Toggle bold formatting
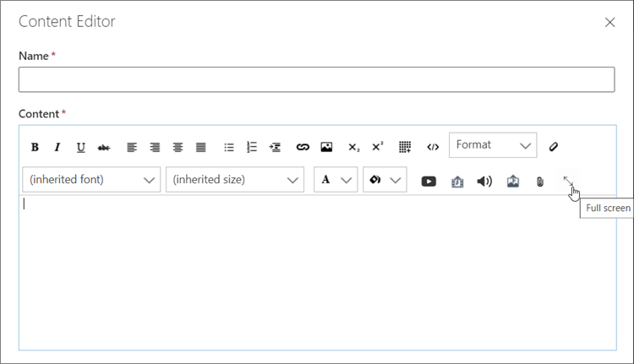The width and height of the screenshot is (634, 364). (35, 147)
